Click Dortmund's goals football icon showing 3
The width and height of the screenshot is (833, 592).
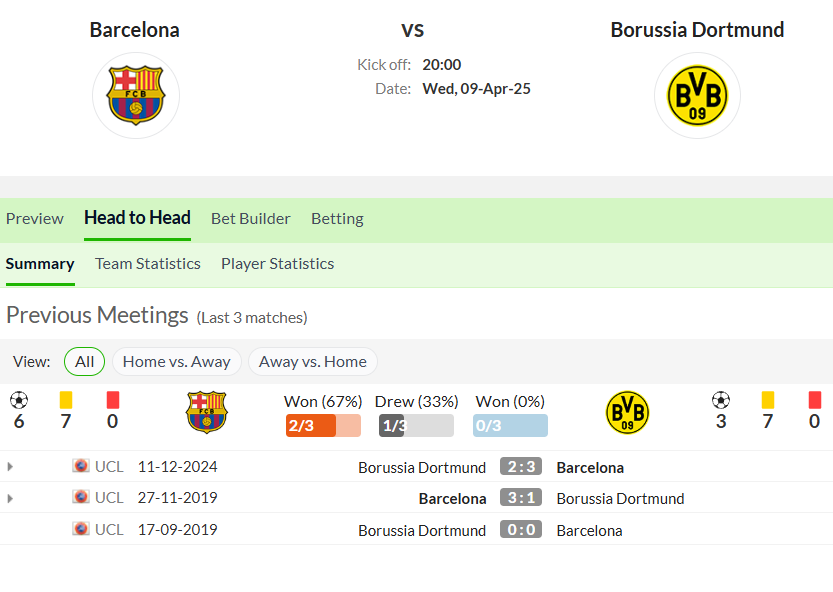(x=721, y=400)
